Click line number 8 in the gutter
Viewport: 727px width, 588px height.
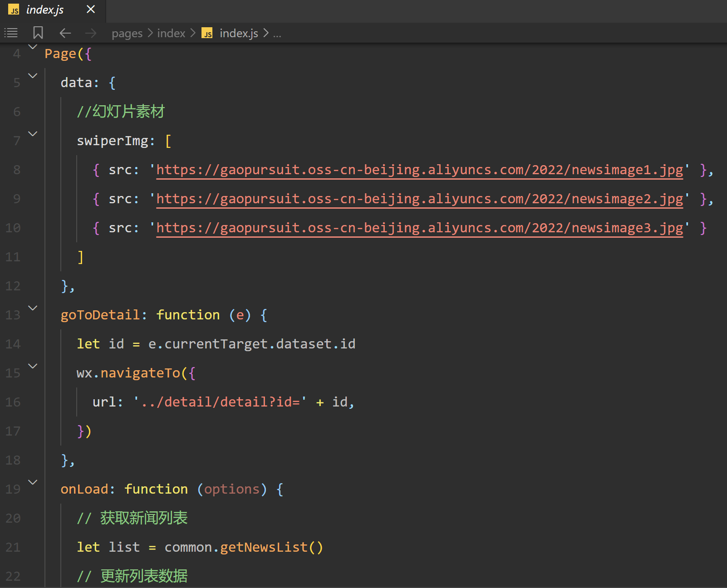click(x=17, y=170)
